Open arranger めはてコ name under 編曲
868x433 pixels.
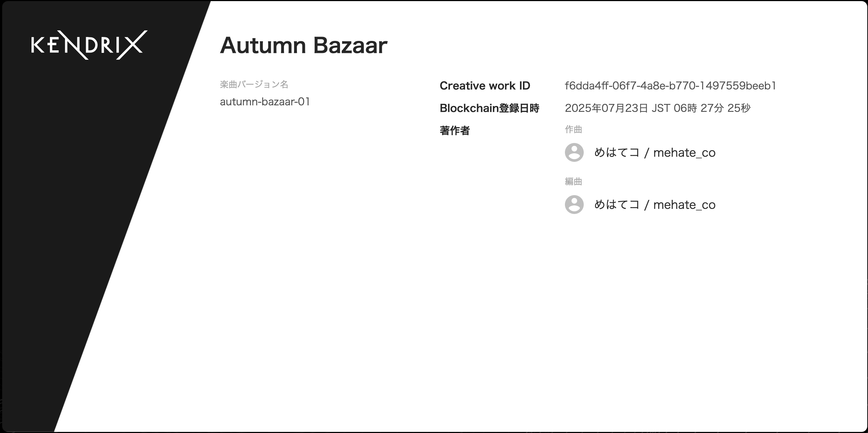click(617, 205)
